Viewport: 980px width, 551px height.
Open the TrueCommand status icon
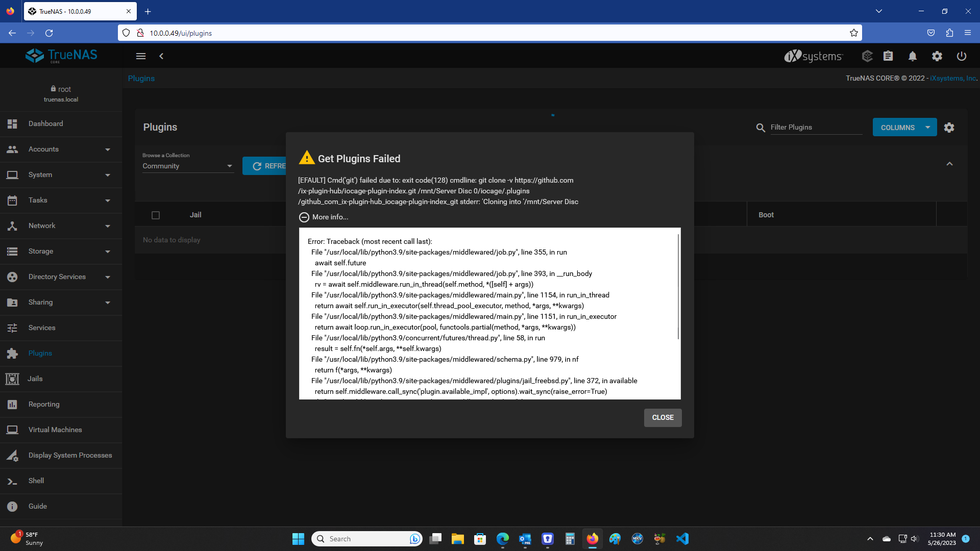pos(867,56)
